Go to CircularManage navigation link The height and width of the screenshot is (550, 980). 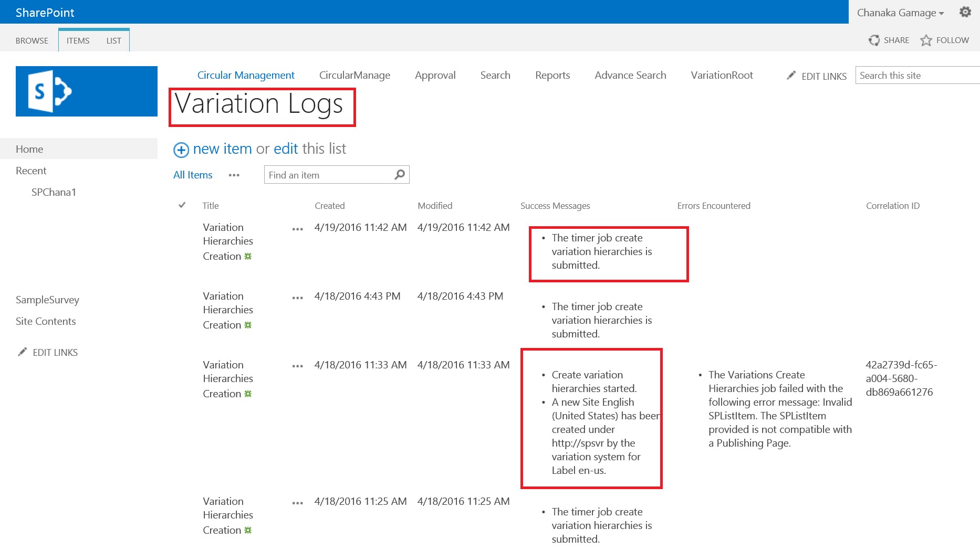355,75
